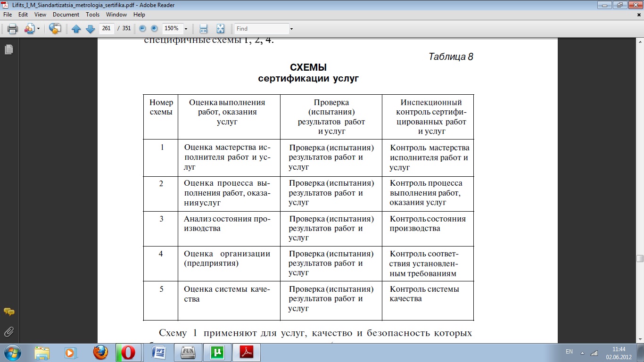Open the Window menu

(x=116, y=15)
